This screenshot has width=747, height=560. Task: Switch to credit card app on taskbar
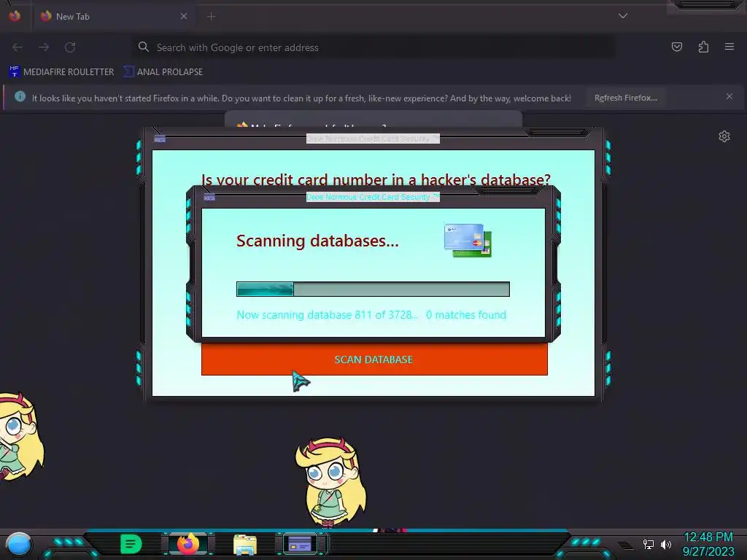pos(300,544)
